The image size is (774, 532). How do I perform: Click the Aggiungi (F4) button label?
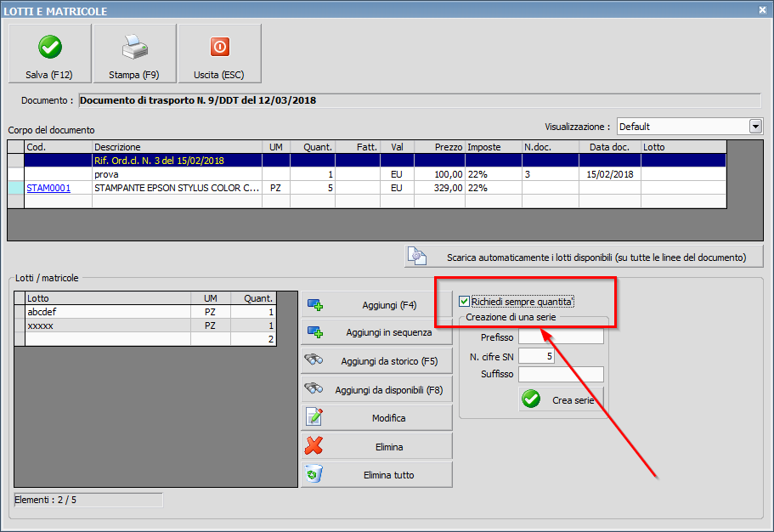pyautogui.click(x=389, y=305)
